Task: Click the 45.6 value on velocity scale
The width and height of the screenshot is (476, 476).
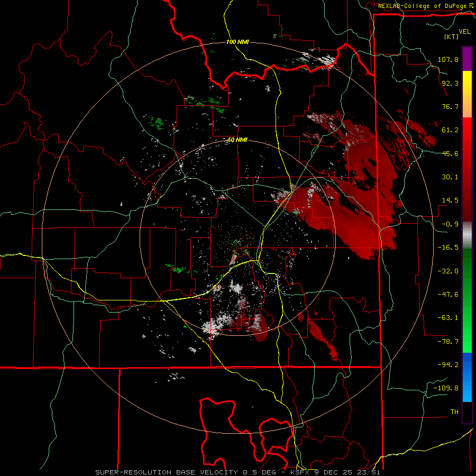Action: pyautogui.click(x=450, y=153)
